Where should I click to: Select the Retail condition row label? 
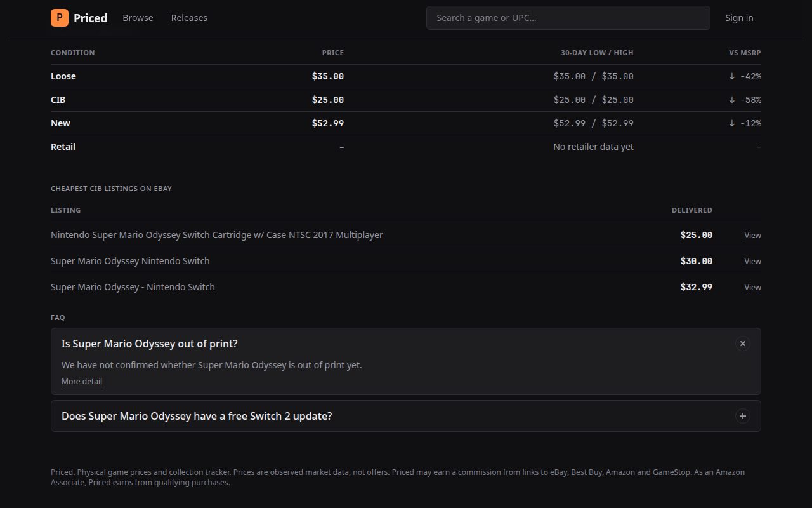pos(63,147)
